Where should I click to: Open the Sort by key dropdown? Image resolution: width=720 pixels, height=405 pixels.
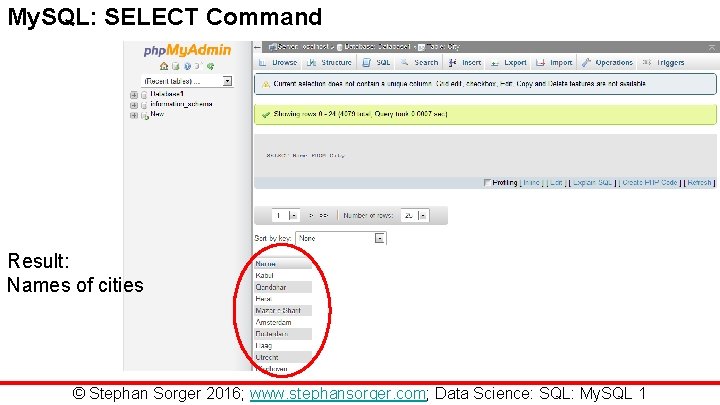(341, 238)
